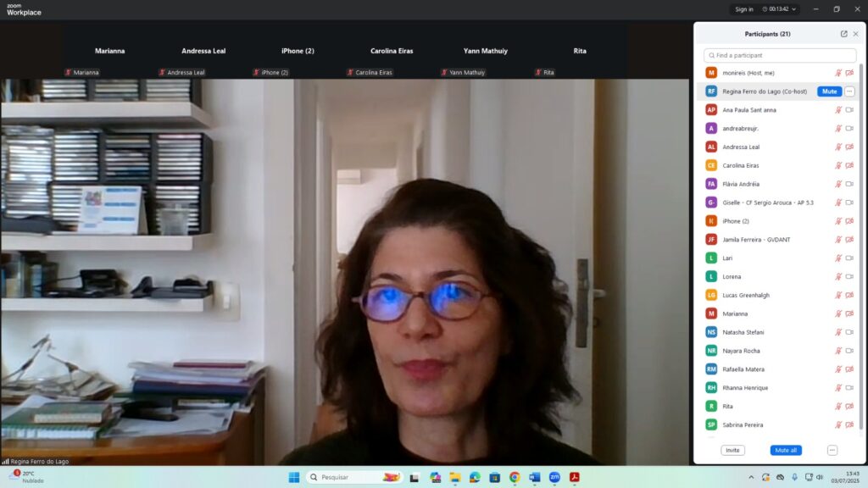Click the camera icon next to Flávia Andréia
The width and height of the screenshot is (868, 488).
tap(849, 184)
